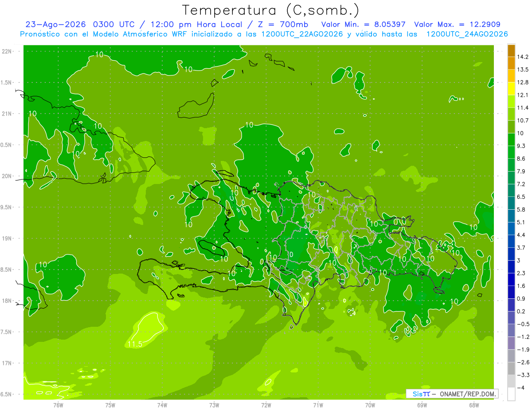Click the "68W" longitude axis label
The width and height of the screenshot is (532, 411).
coord(474,405)
